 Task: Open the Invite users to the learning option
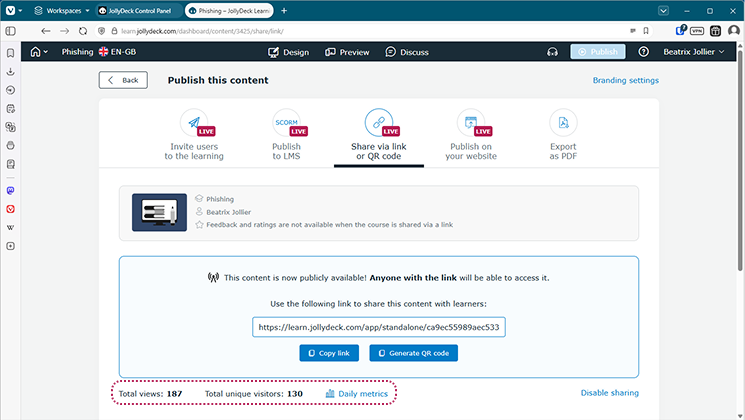[194, 135]
